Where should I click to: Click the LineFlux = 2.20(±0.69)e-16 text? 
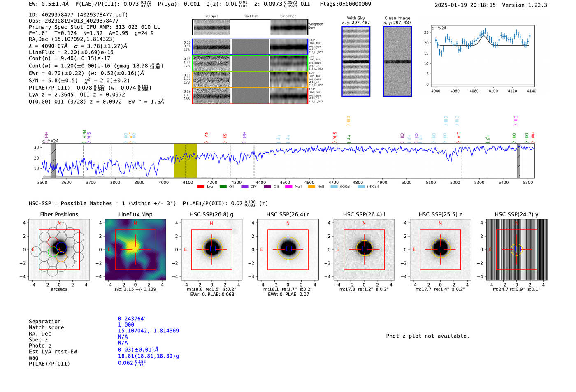(x=71, y=53)
